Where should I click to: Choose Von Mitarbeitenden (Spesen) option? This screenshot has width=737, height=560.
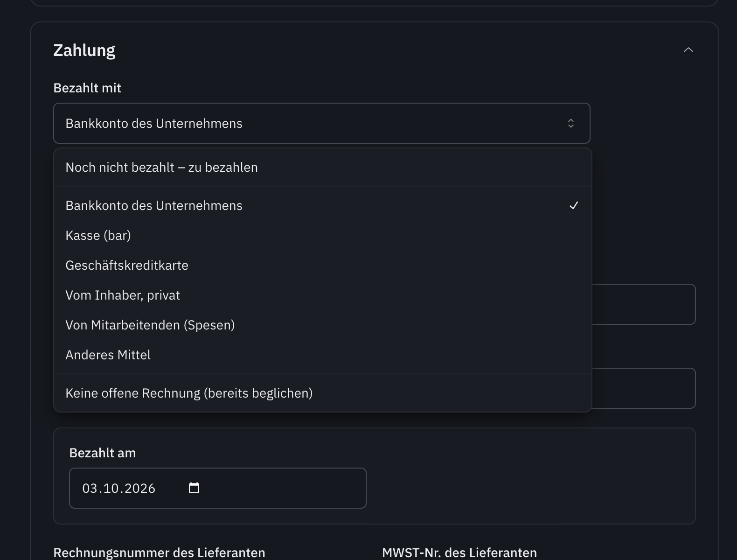[x=323, y=325]
